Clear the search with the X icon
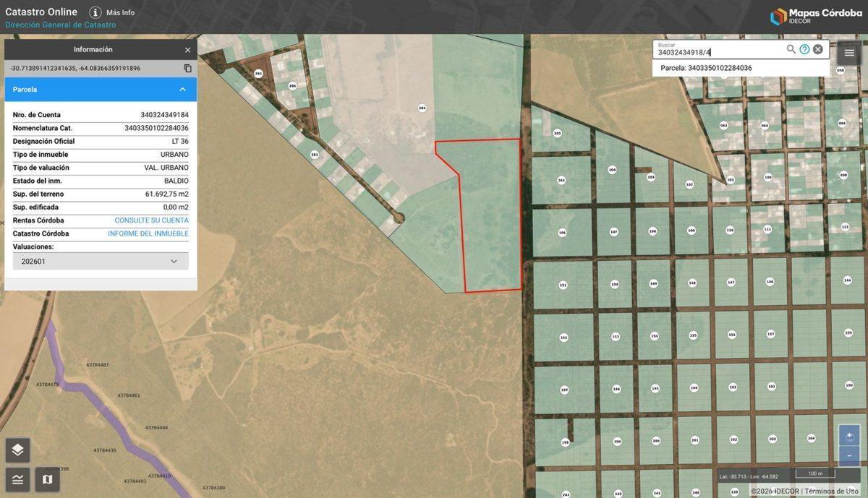Viewport: 868px width, 498px height. [818, 49]
